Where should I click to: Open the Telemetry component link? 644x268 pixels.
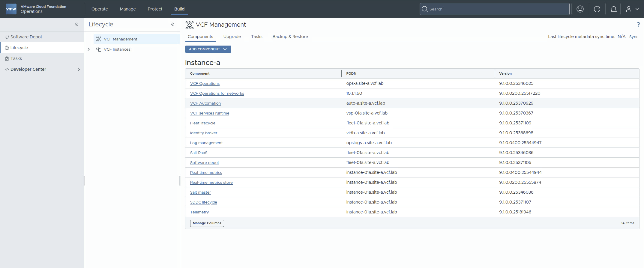[199, 212]
